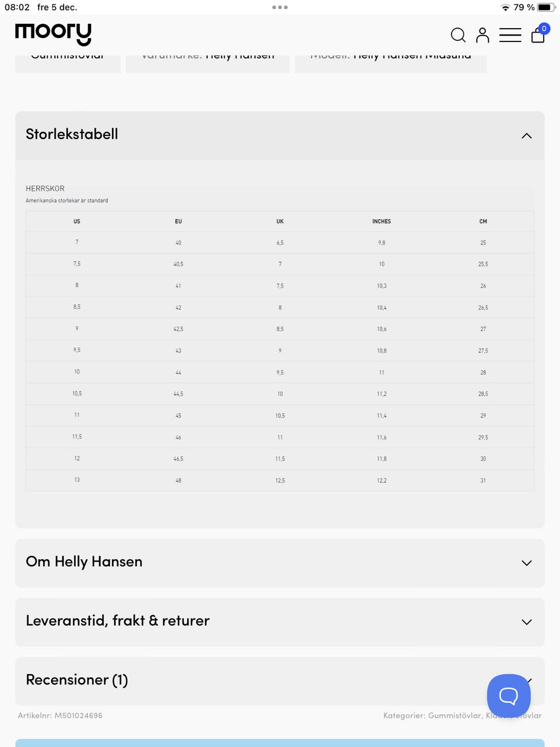560x747 pixels.
Task: Select the Modell: Helly Hansen Midsund filter
Action: (390, 58)
